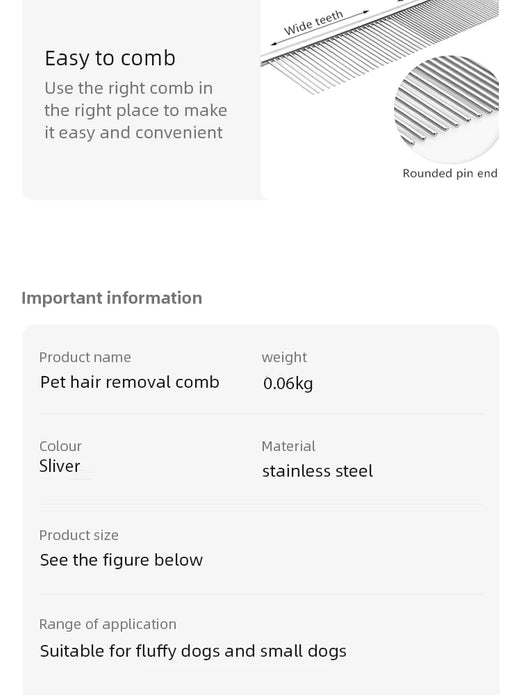Select the 'Material' label

click(x=289, y=446)
